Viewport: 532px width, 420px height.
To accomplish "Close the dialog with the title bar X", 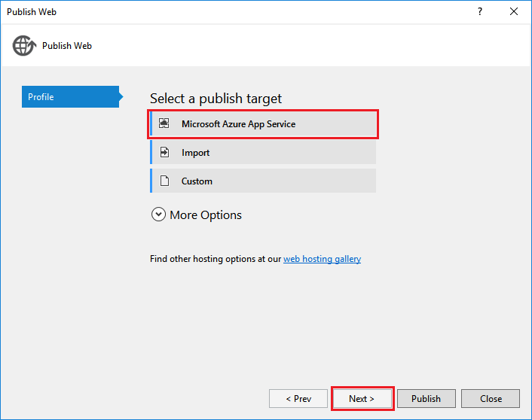I will coord(514,11).
